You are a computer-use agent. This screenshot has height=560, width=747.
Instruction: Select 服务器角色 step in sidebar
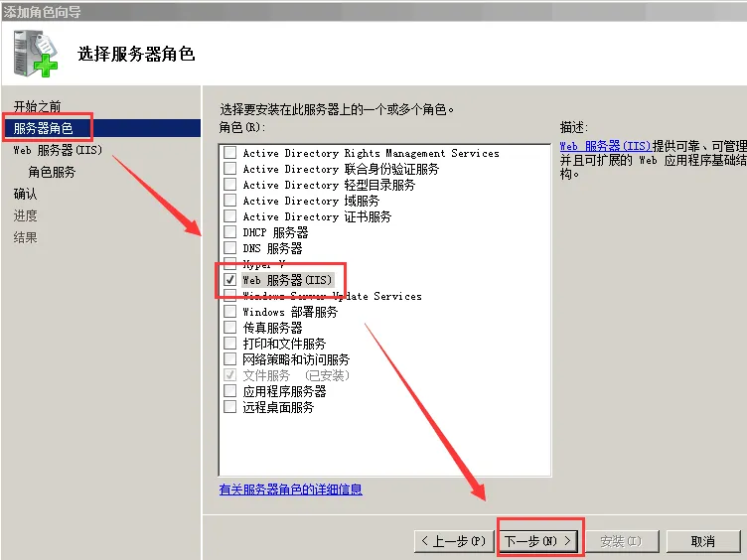pos(43,128)
